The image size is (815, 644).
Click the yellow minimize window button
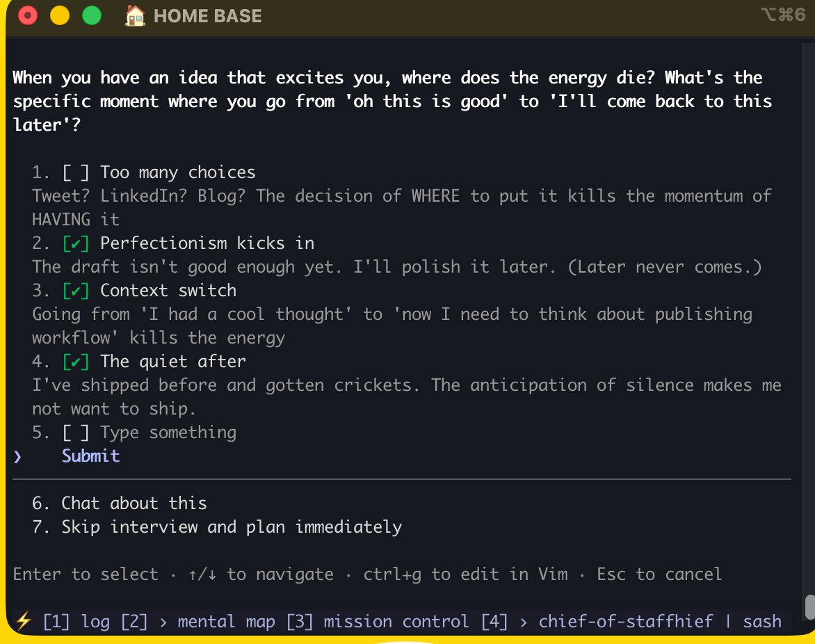coord(60,15)
